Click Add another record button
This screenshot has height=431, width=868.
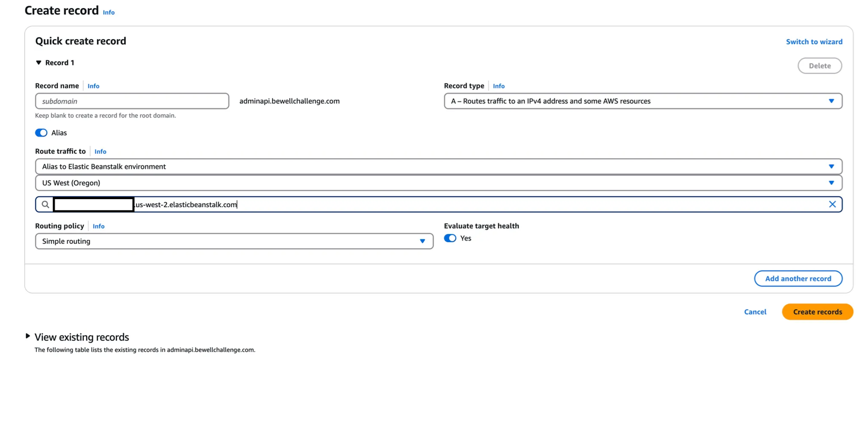pos(798,278)
